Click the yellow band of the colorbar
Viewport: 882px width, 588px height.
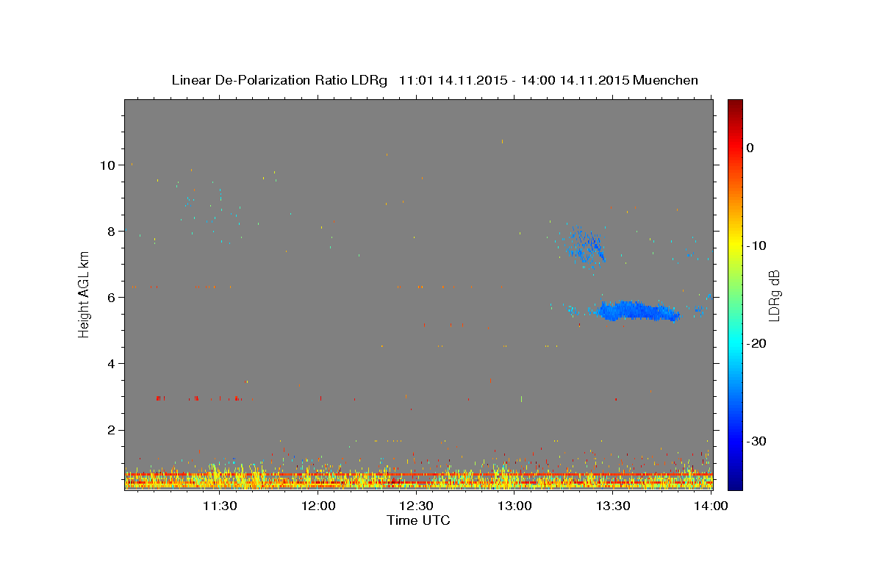pyautogui.click(x=735, y=245)
